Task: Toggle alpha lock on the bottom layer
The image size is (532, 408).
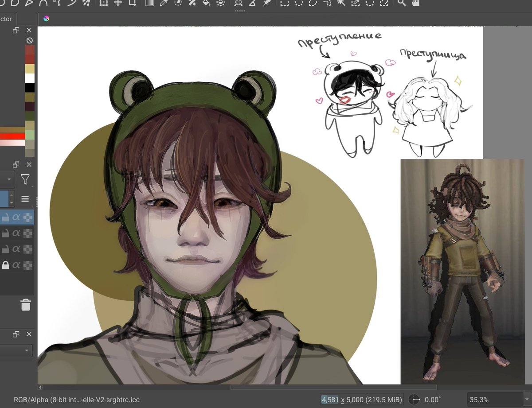Action: pyautogui.click(x=16, y=265)
